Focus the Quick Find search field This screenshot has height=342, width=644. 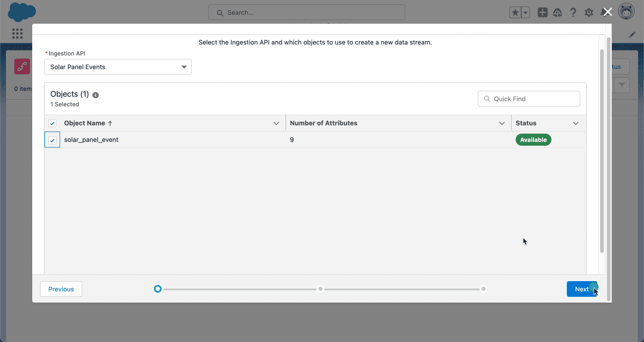529,99
